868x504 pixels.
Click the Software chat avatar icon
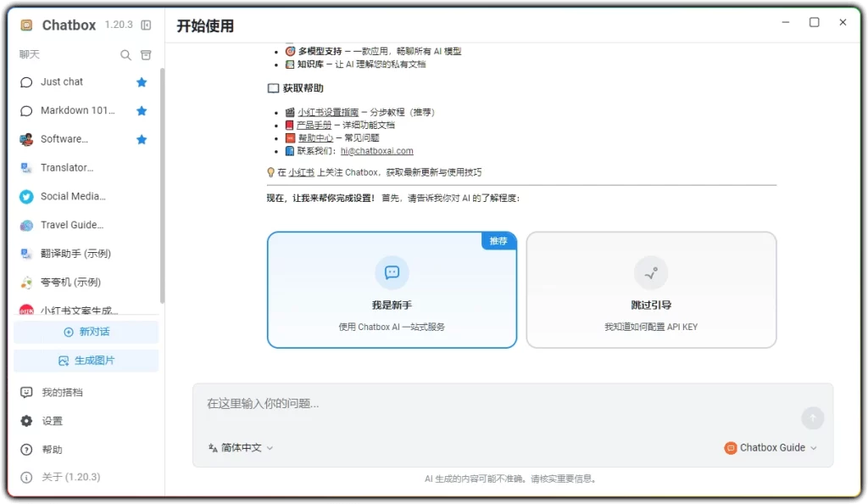26,139
